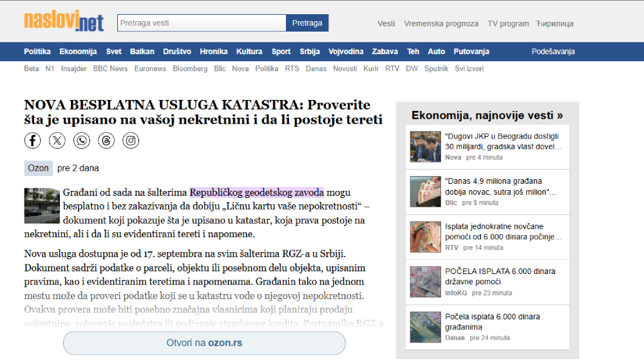644x363 pixels.
Task: Open Društvo category menu
Action: pos(177,52)
